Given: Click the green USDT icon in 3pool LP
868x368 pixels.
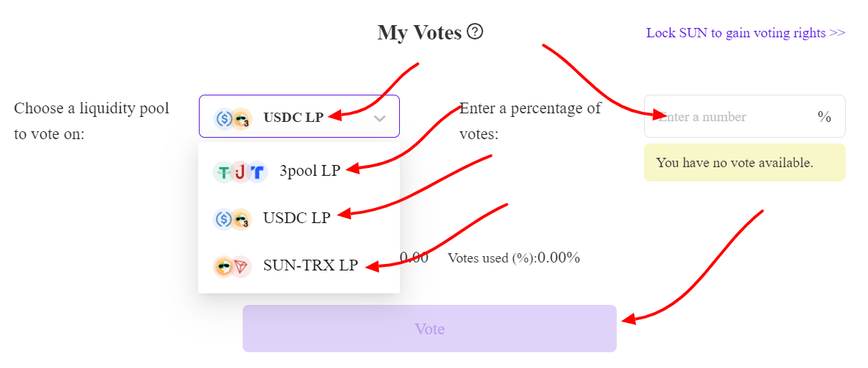Looking at the screenshot, I should click(223, 172).
